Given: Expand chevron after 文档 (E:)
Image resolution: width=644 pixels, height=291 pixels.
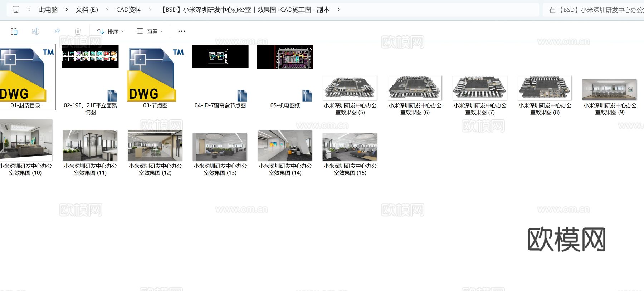Looking at the screenshot, I should click(x=107, y=10).
